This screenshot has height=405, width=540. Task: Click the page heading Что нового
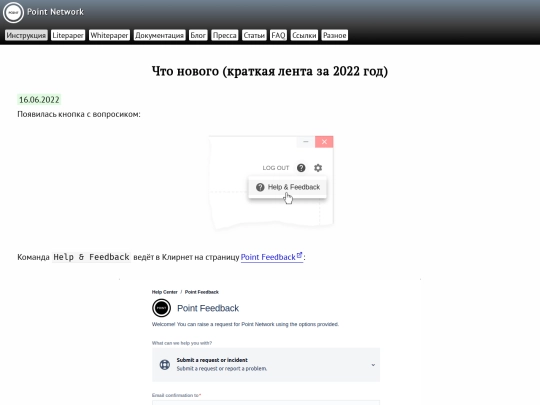[x=270, y=71]
